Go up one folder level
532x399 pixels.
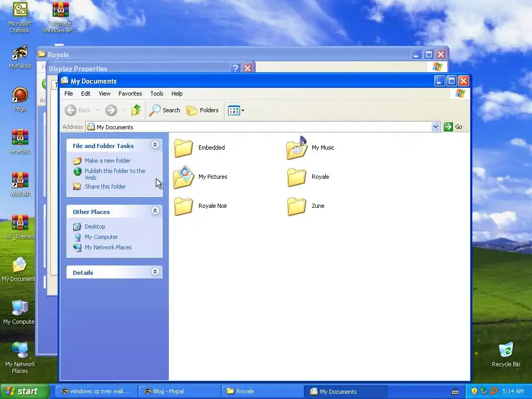point(136,110)
